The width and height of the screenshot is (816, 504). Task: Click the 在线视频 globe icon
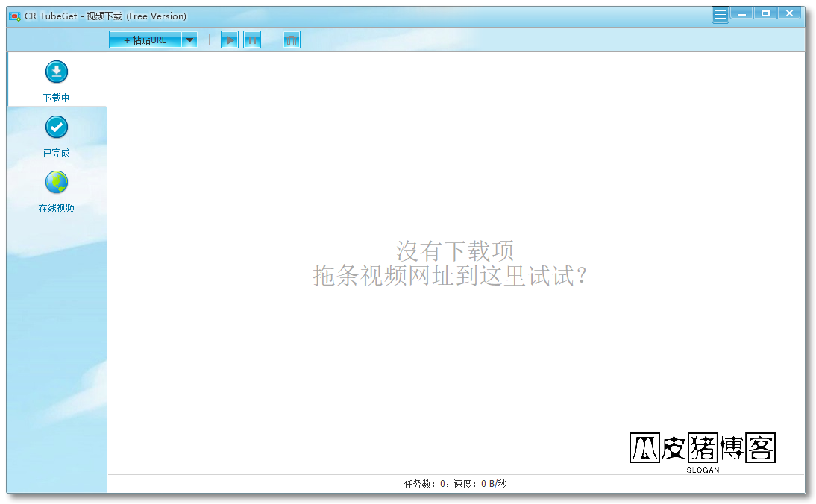pyautogui.click(x=57, y=183)
